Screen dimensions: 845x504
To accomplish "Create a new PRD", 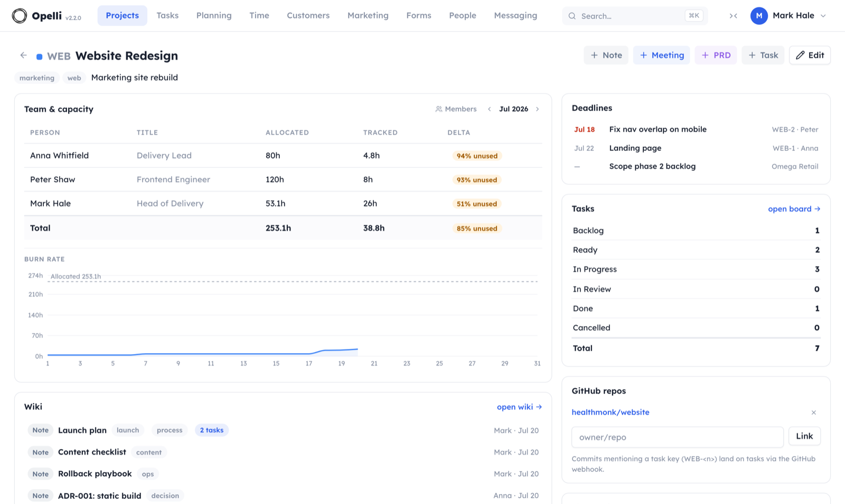I will (716, 55).
